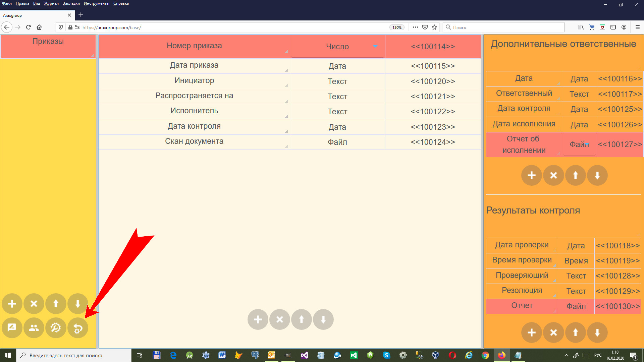This screenshot has height=362, width=644.
Task: Open the wrench-gear settings icon in the Приказы panel
Action: [x=56, y=328]
